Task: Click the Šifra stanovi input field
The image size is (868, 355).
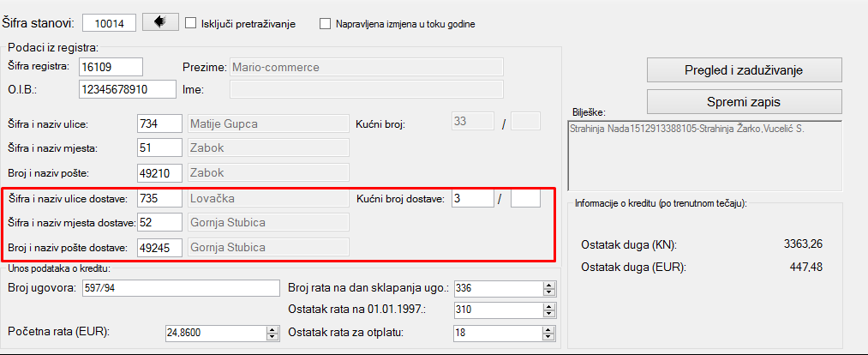Action: coord(111,21)
